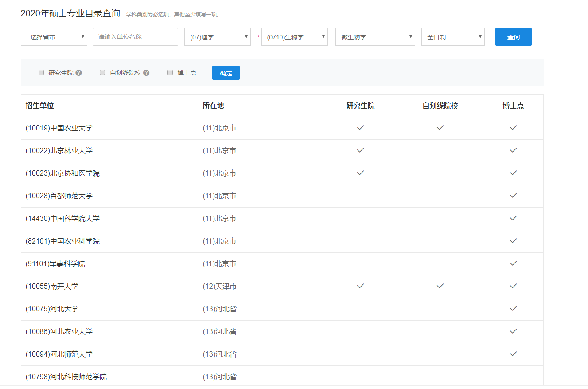588x389 pixels.
Task: Focus the 请输入单位名称 input field
Action: [136, 37]
